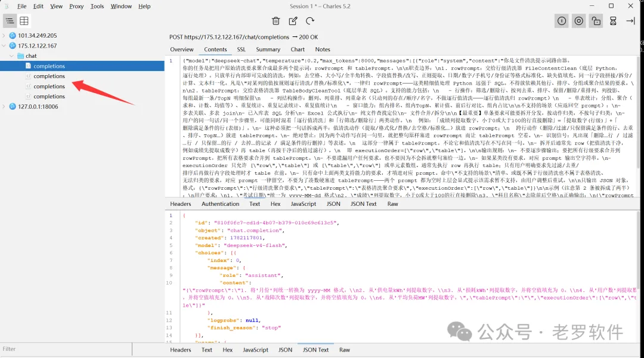Image resolution: width=644 pixels, height=358 pixels.
Task: Switch to Structure view icon
Action: pos(10,21)
